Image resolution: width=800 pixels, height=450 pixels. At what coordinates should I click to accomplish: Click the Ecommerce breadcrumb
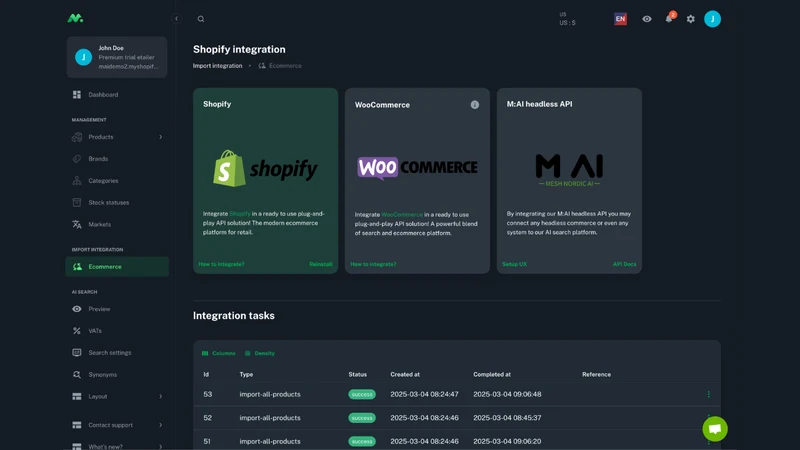(x=280, y=66)
